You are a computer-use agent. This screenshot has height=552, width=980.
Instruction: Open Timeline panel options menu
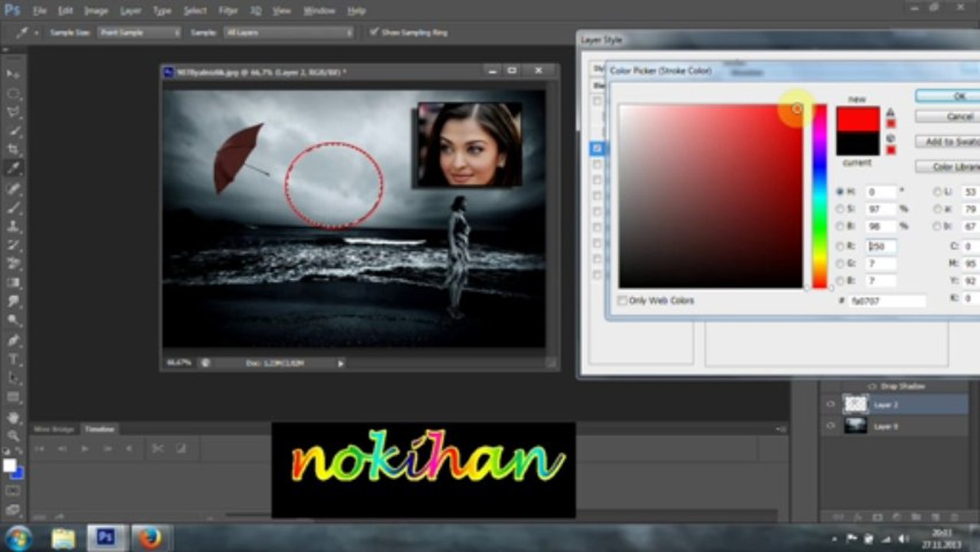782,429
